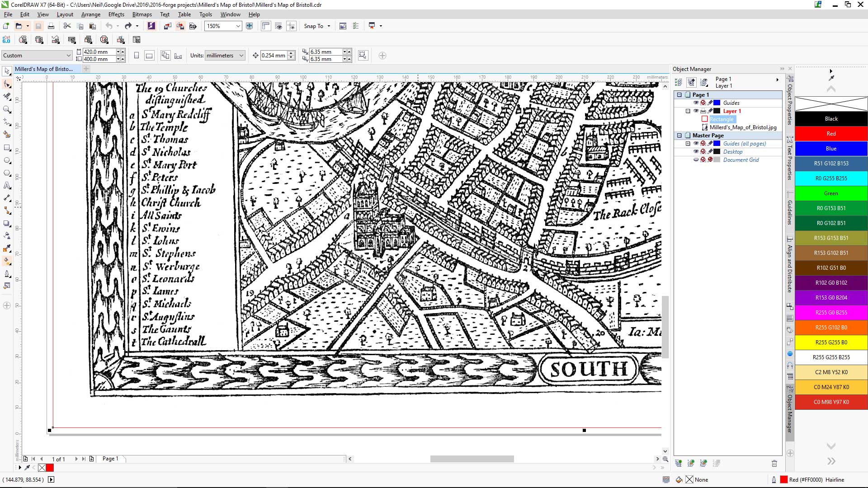Viewport: 868px width, 488px height.
Task: Select the Zoom magnifier tool
Action: [x=7, y=110]
